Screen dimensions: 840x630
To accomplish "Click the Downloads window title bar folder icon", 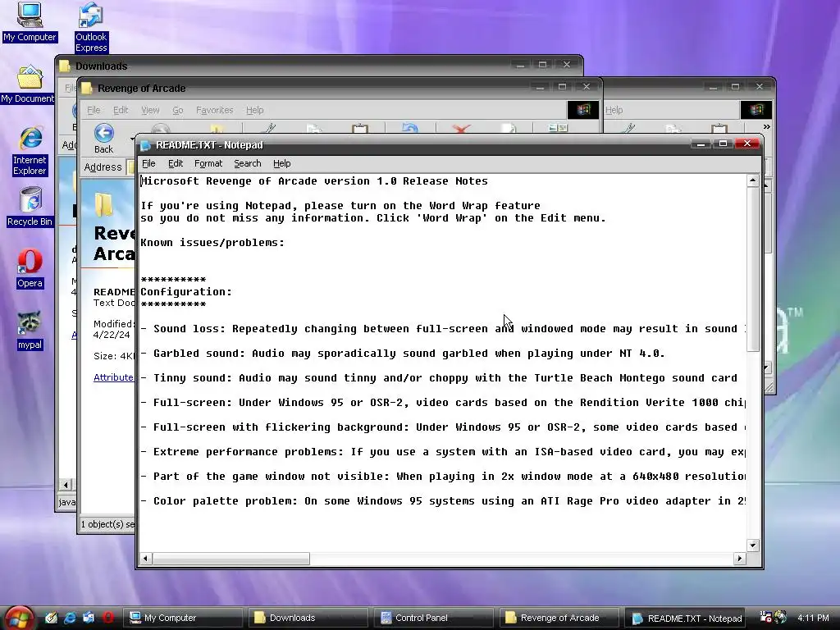I will tap(66, 66).
